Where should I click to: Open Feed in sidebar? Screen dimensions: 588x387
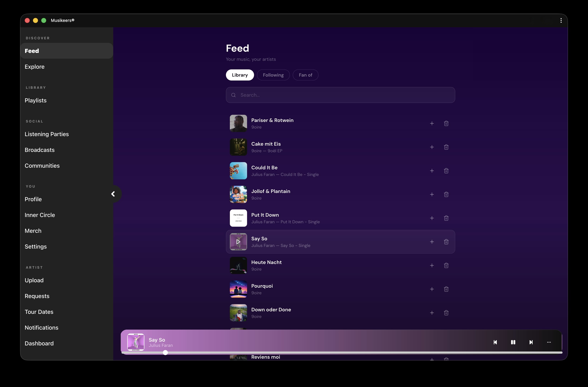click(x=67, y=51)
